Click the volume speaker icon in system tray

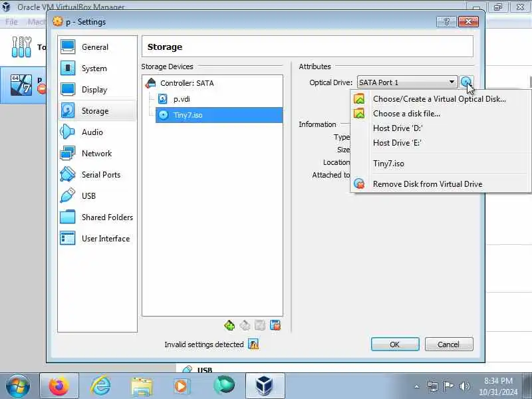464,386
